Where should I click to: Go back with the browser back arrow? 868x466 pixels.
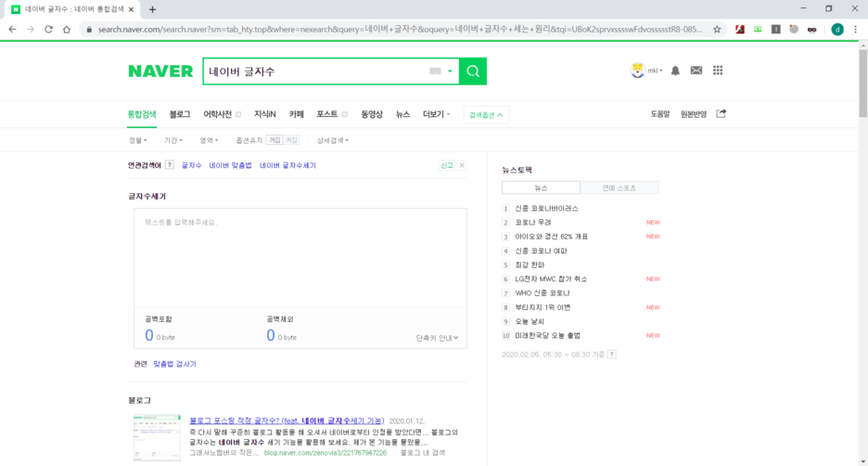tap(13, 30)
